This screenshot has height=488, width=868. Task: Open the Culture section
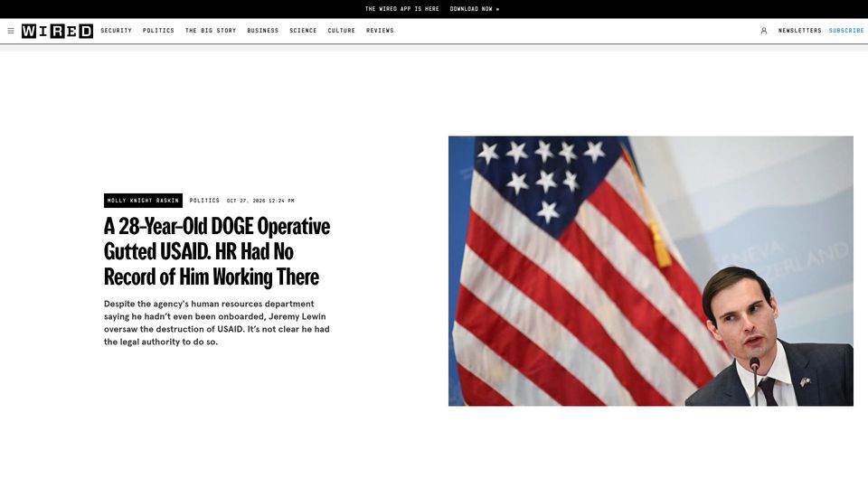pyautogui.click(x=341, y=31)
